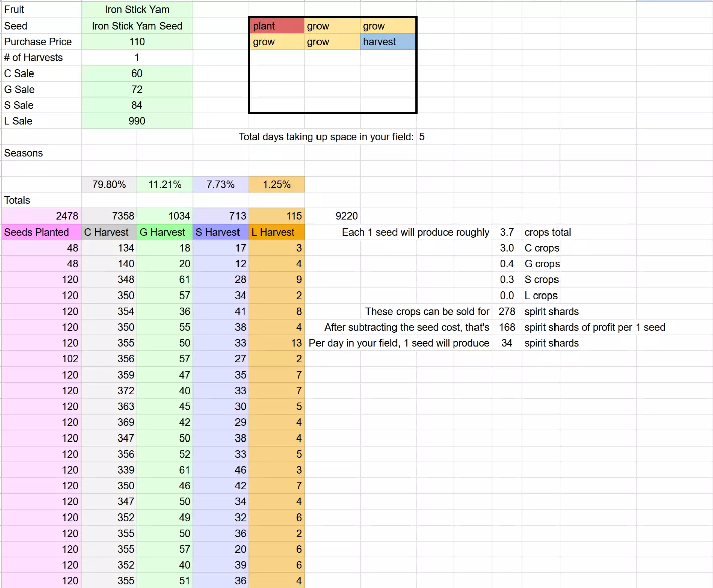The height and width of the screenshot is (588, 713).
Task: Click the 168 profit per seed value
Action: tap(507, 327)
